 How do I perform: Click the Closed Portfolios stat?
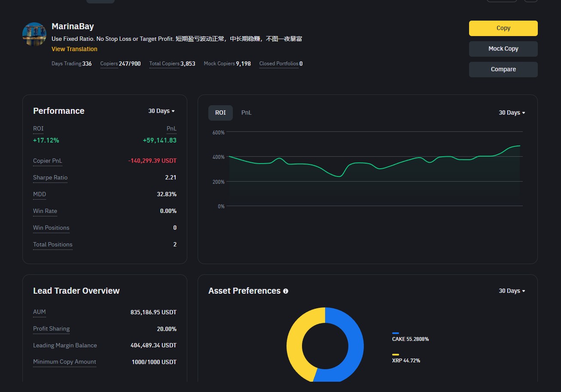coord(281,64)
